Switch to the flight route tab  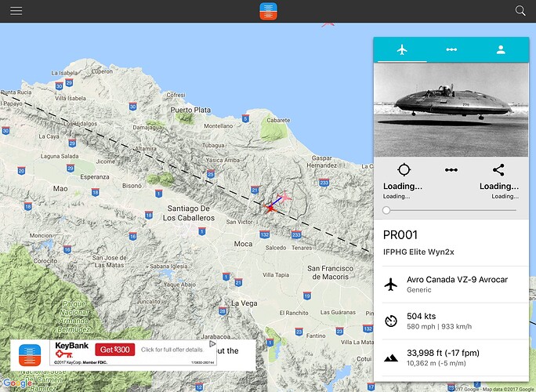[451, 49]
